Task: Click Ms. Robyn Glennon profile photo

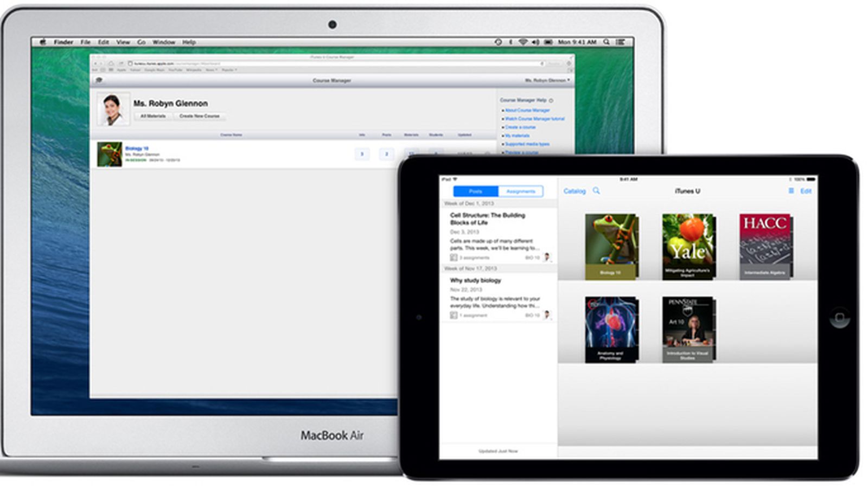Action: tap(113, 109)
